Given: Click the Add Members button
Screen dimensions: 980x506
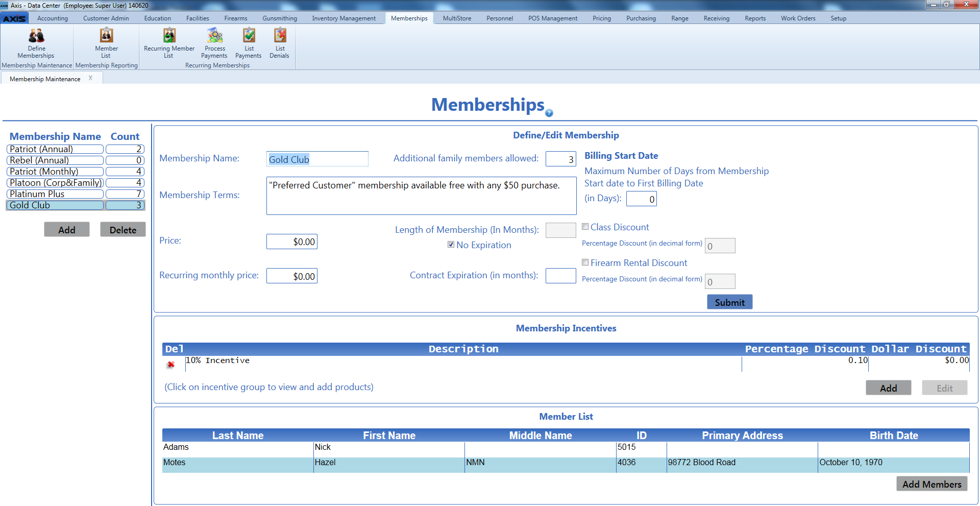Looking at the screenshot, I should (x=932, y=484).
